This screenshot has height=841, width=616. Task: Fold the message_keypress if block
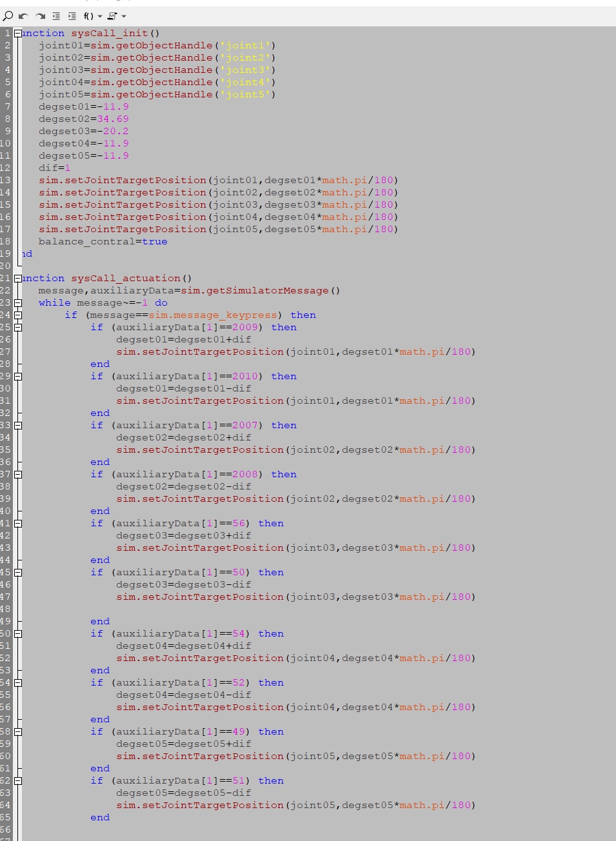18,315
